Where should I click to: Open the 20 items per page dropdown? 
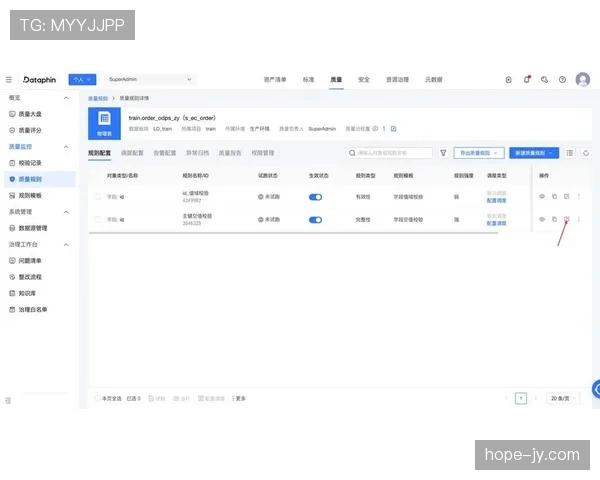564,398
